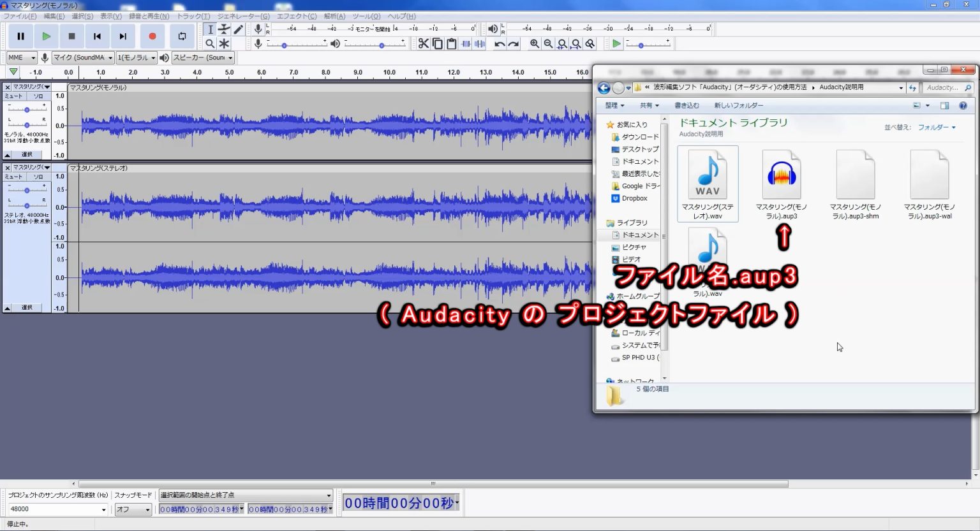
Task: Click the 選択 button on the mono track
Action: (x=27, y=154)
